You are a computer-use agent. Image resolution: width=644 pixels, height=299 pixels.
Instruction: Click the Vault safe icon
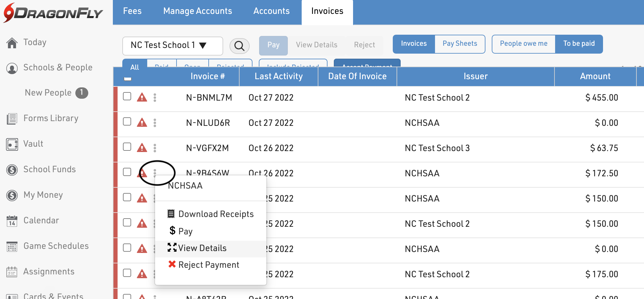[12, 144]
